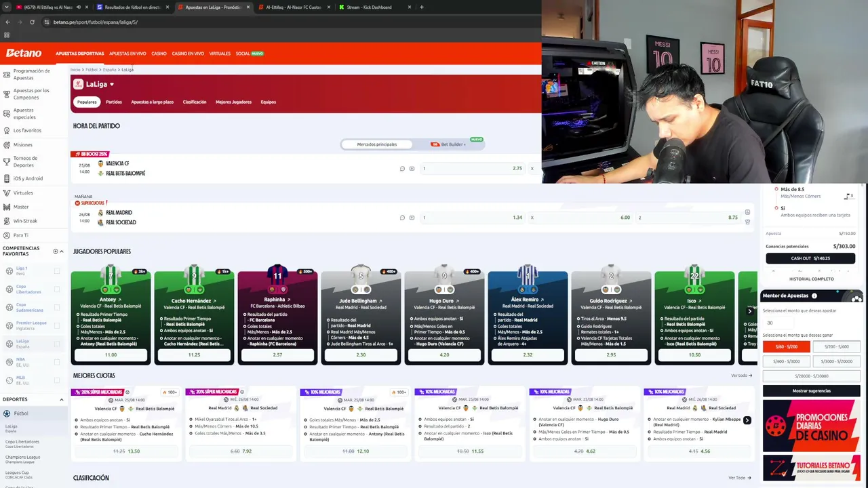Open the Equipos tab
The image size is (868, 488).
pyautogui.click(x=269, y=102)
